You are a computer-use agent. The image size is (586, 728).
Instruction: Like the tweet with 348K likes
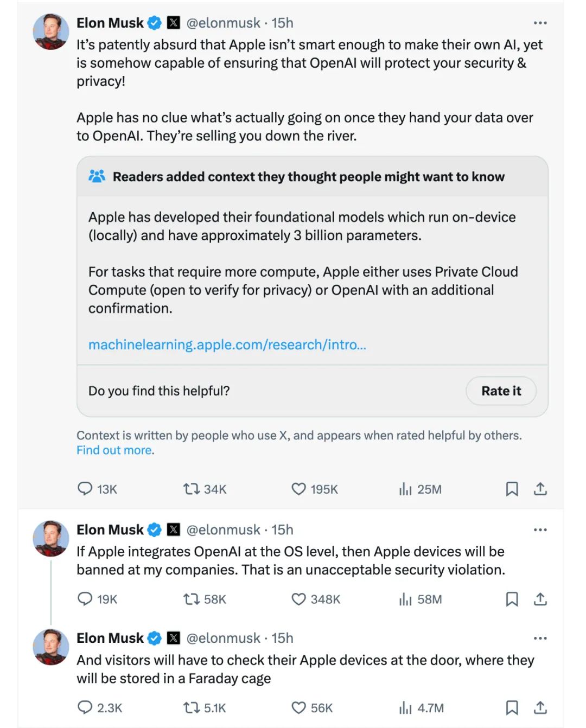298,599
